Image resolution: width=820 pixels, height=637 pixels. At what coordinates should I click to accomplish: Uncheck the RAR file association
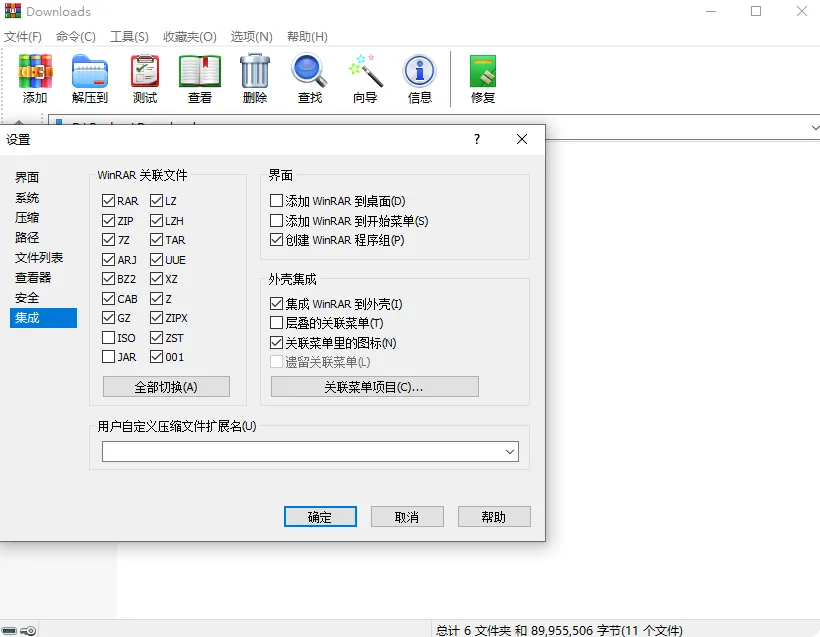pos(108,201)
